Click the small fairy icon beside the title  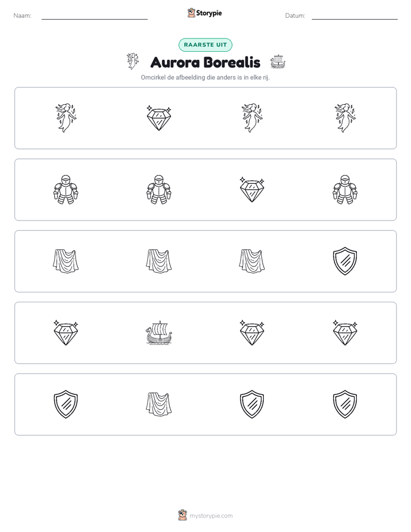pyautogui.click(x=133, y=62)
